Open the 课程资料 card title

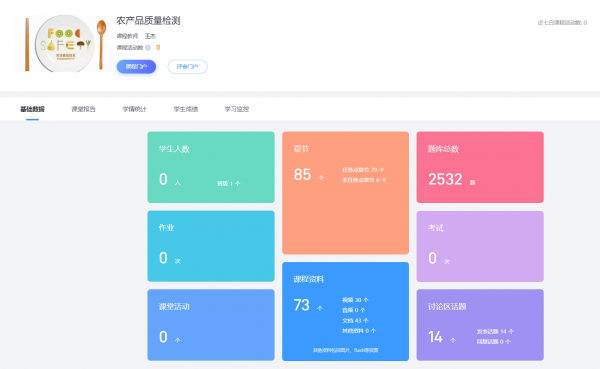pyautogui.click(x=308, y=279)
